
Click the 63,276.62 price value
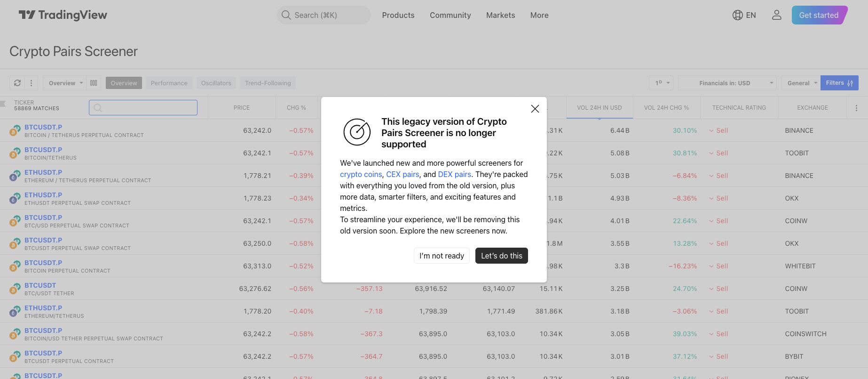(x=255, y=289)
